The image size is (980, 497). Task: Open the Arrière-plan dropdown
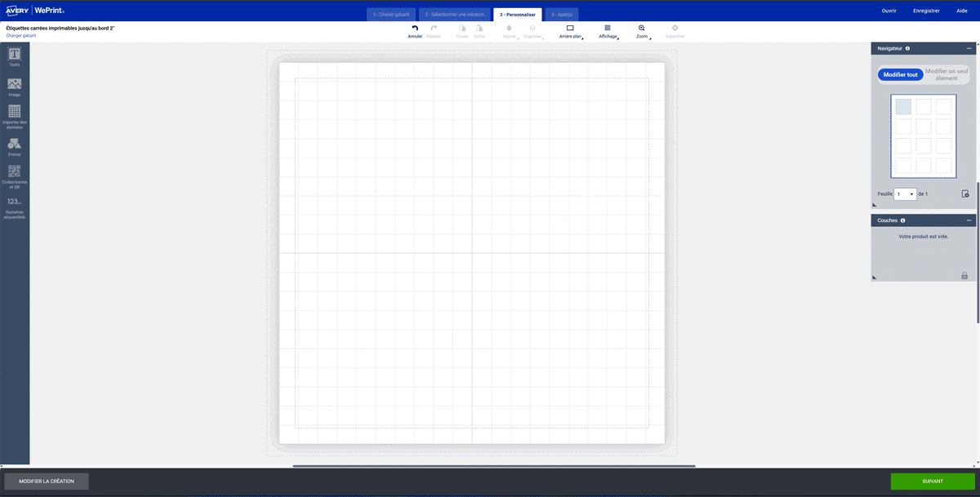point(571,32)
